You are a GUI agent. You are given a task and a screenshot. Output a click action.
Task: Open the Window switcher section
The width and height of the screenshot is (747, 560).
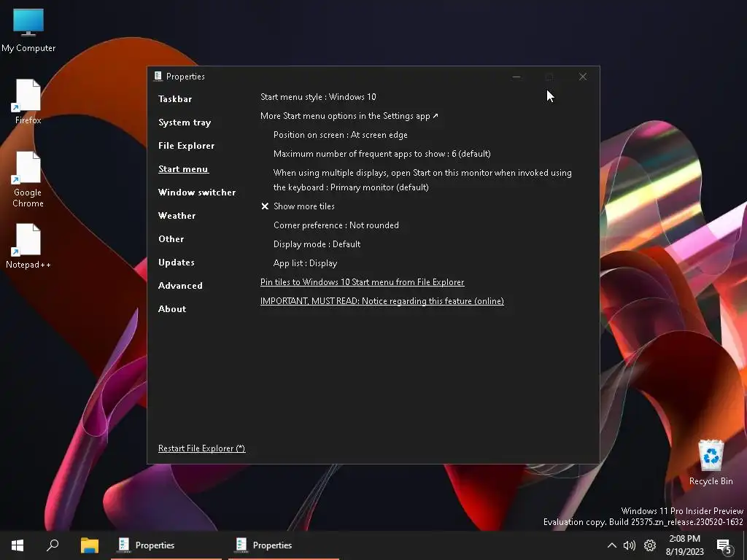(x=197, y=192)
